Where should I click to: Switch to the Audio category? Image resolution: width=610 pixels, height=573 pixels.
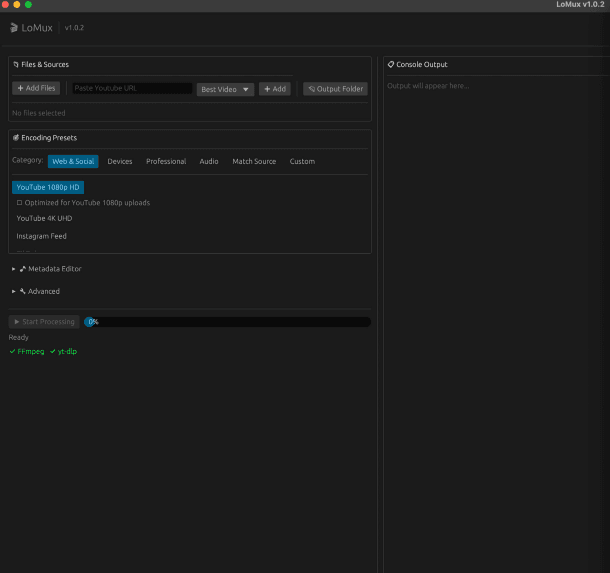point(209,161)
